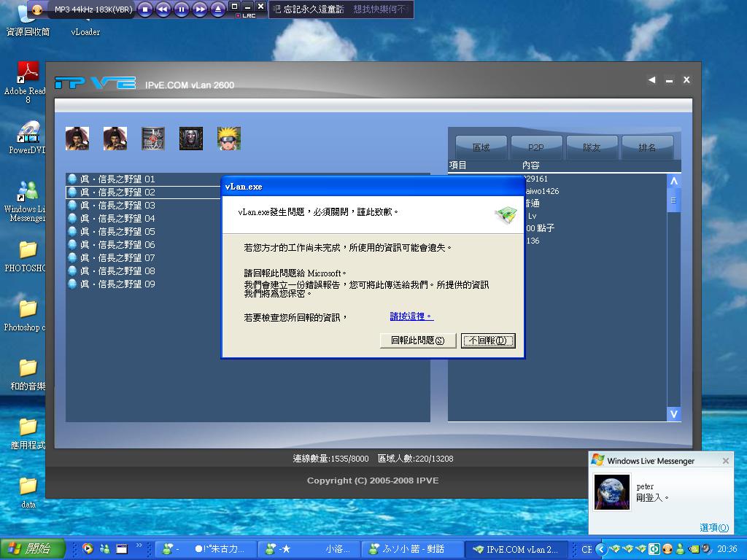Image resolution: width=747 pixels, height=560 pixels.
Task: Select 眞・信長之野望 05 from the room list
Action: pyautogui.click(x=117, y=231)
